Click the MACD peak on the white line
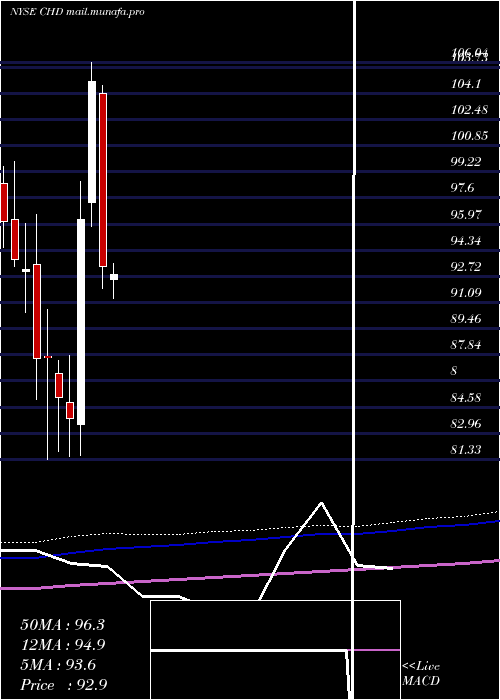The height and width of the screenshot is (700, 500). [x=321, y=504]
